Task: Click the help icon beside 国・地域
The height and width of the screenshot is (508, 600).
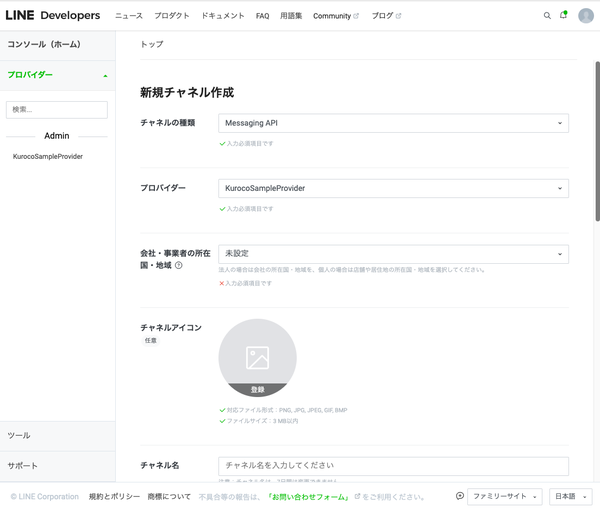Action: tap(179, 265)
